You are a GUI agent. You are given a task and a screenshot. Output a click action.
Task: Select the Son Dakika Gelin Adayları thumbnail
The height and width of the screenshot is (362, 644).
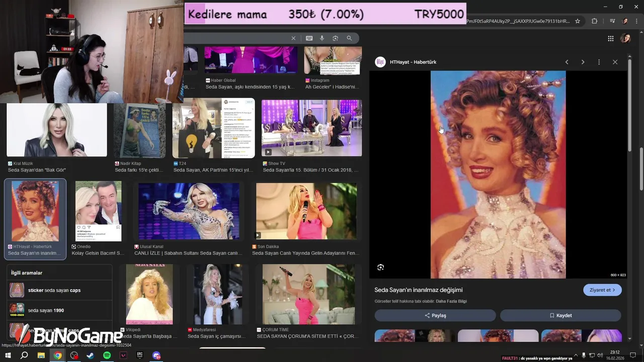(306, 211)
